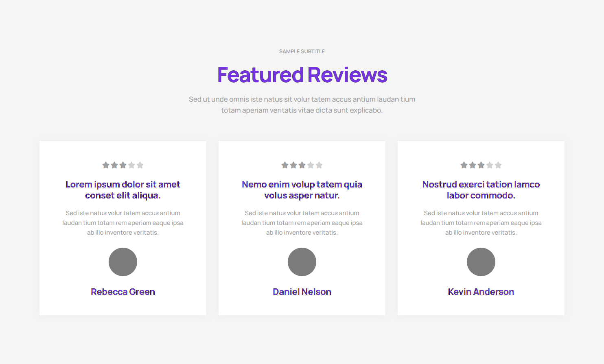Screen dimensions: 604x364
Task: Click Daniel Nelson's round avatar
Action: 302,262
